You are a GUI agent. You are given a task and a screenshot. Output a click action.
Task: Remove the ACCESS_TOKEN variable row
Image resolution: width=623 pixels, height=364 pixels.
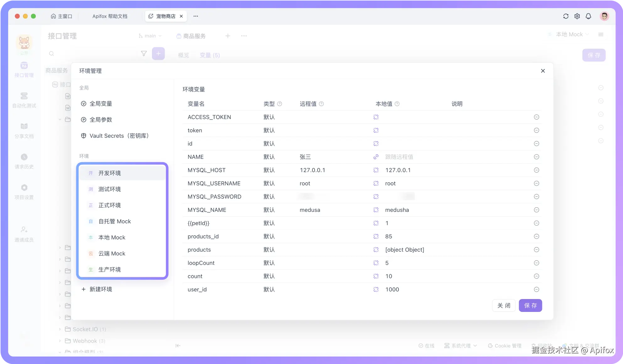click(x=536, y=117)
